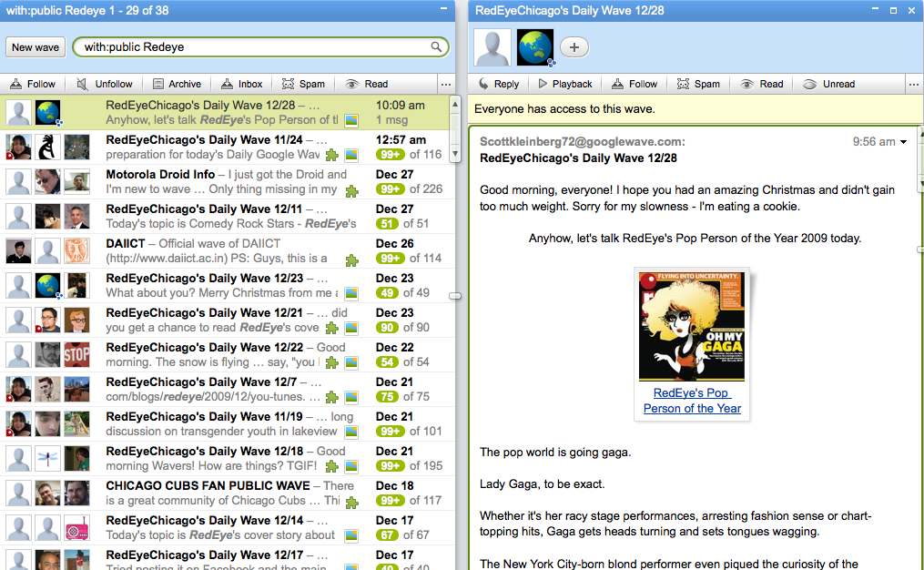Click the default silhouette participant avatar in wave header
Image resolution: width=924 pixels, height=570 pixels.
point(492,47)
